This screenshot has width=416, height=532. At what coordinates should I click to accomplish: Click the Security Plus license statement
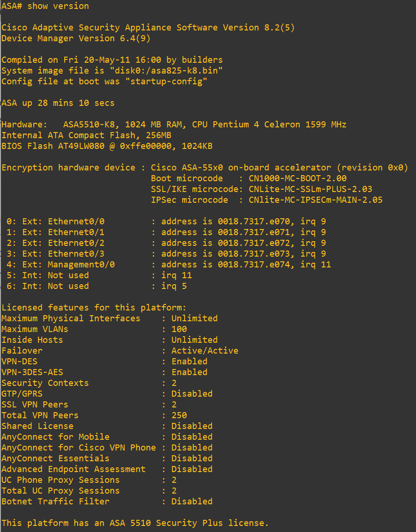pos(135,523)
